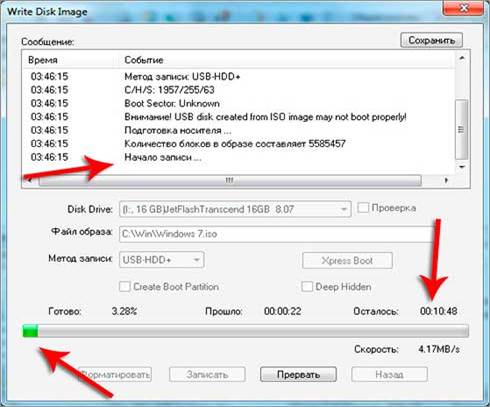Viewport: 490px width, 407px height.
Task: Select log row 'C/H/S: 1957/255/63'
Action: [x=238, y=90]
